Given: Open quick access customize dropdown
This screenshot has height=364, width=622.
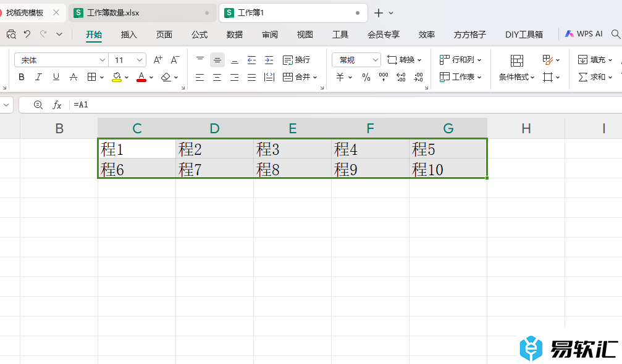Looking at the screenshot, I should (x=59, y=35).
